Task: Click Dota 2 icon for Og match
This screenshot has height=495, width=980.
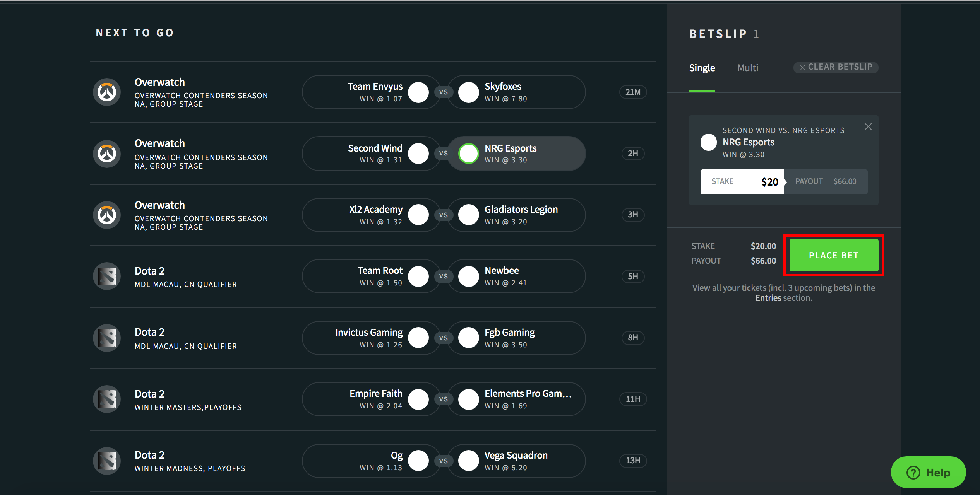Action: (x=107, y=461)
